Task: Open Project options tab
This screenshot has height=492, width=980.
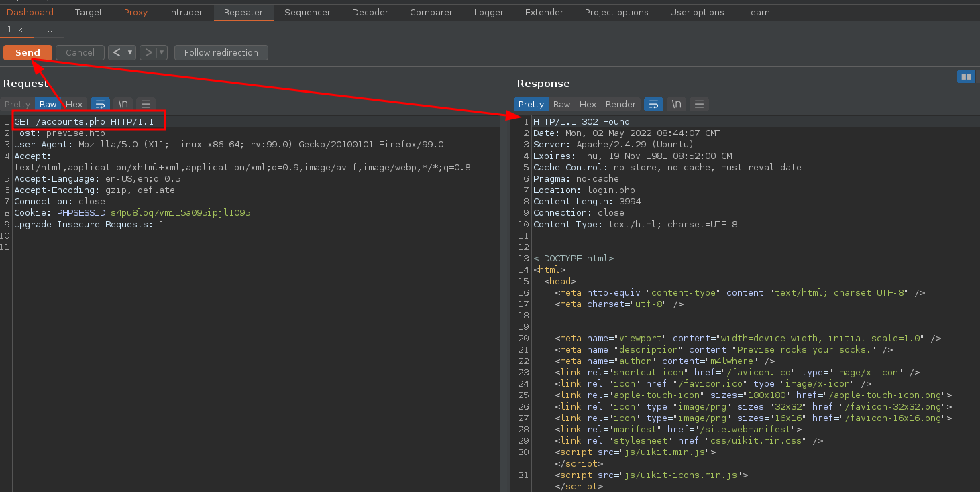Action: pyautogui.click(x=616, y=12)
